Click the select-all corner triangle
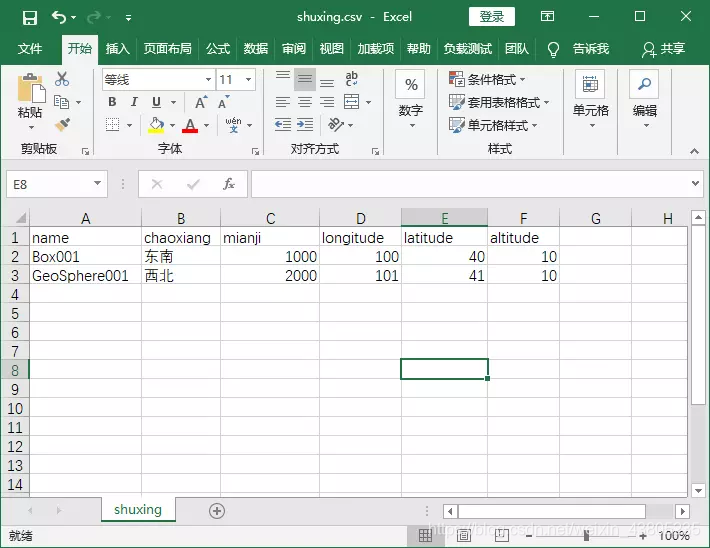The width and height of the screenshot is (710, 548). (x=21, y=218)
